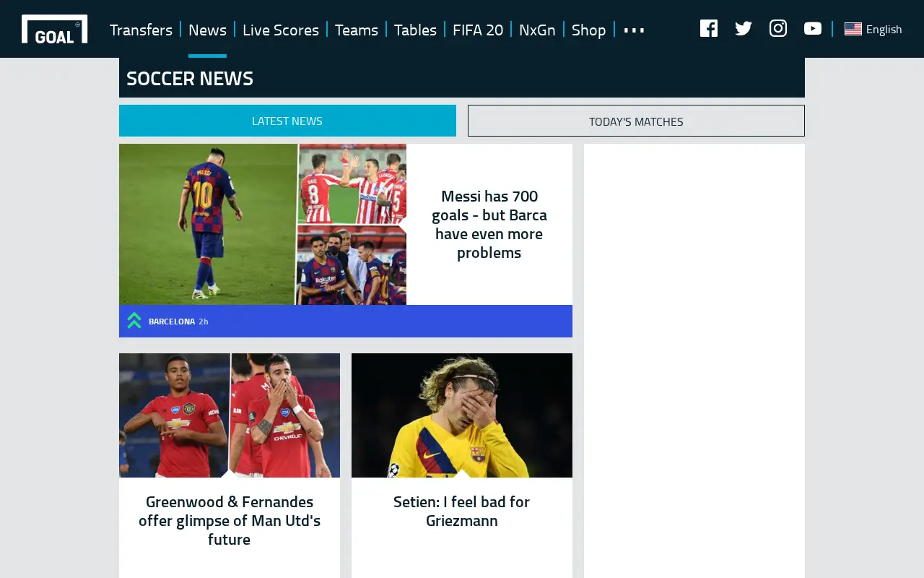This screenshot has width=924, height=578.
Task: Click the Griezmann photo thumbnail
Action: pos(462,415)
